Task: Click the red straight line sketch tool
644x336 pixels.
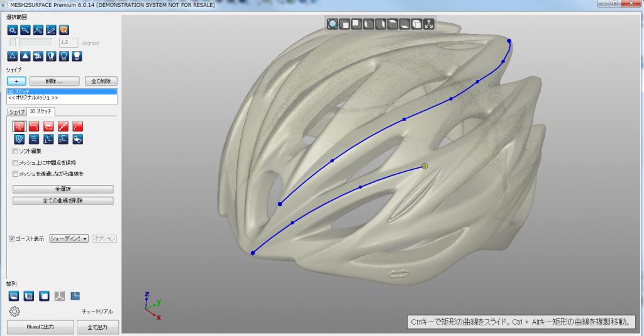Action: 63,126
